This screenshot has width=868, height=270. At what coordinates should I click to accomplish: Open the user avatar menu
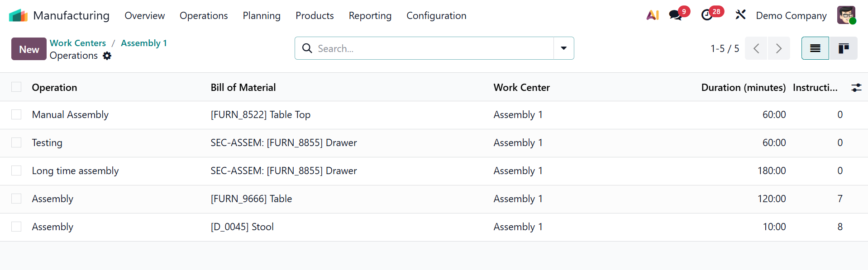tap(845, 15)
